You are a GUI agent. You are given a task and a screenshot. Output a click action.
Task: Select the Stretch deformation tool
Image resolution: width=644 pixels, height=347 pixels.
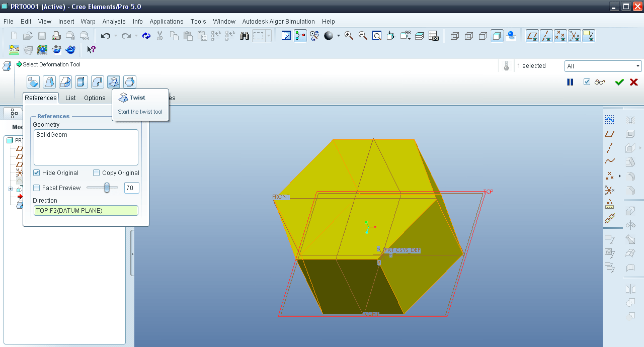pos(82,82)
